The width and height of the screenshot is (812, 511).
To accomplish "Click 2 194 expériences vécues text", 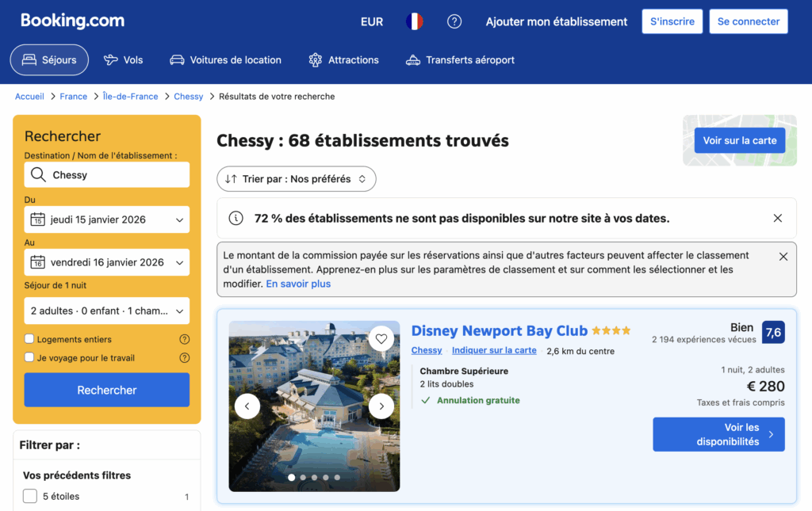I will pyautogui.click(x=704, y=339).
